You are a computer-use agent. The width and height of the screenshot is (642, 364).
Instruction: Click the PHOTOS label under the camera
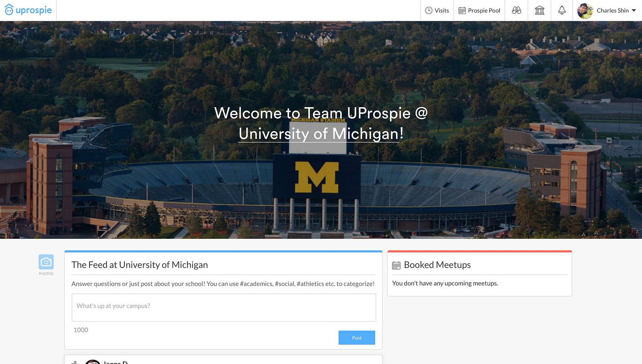click(46, 274)
